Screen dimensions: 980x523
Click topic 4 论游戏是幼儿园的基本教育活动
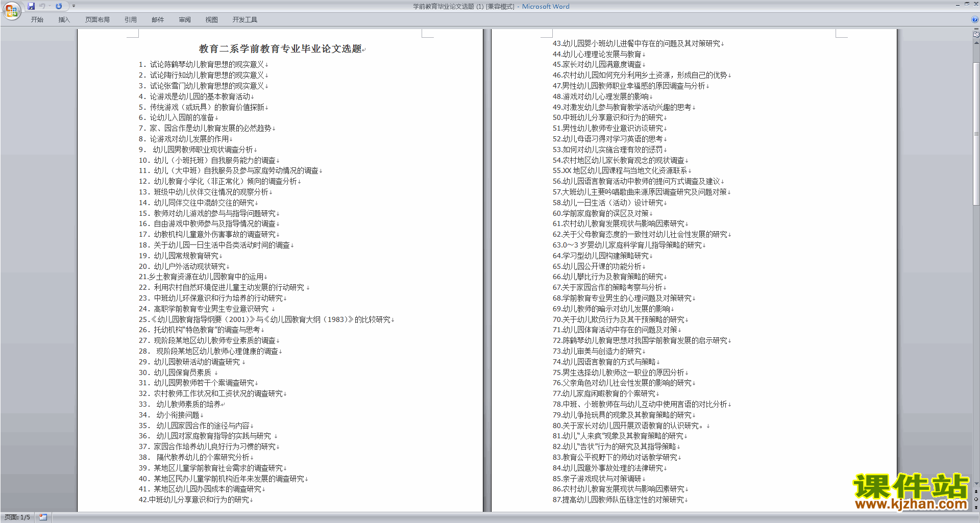[194, 96]
